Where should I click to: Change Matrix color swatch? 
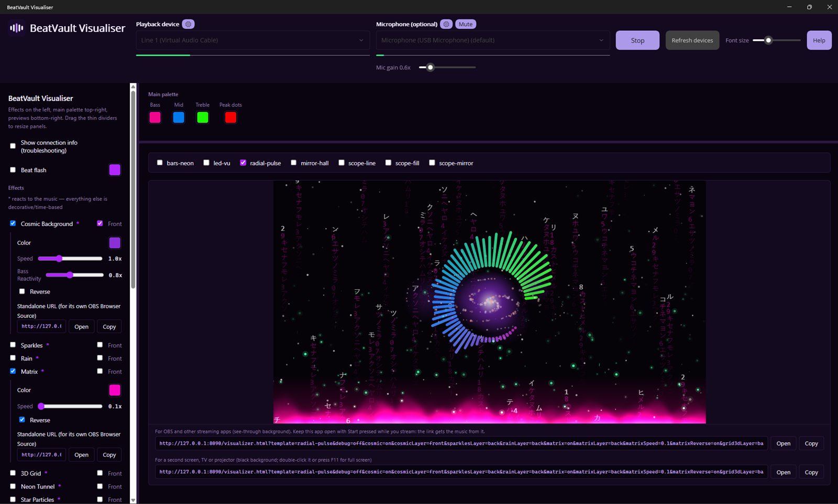(x=115, y=390)
